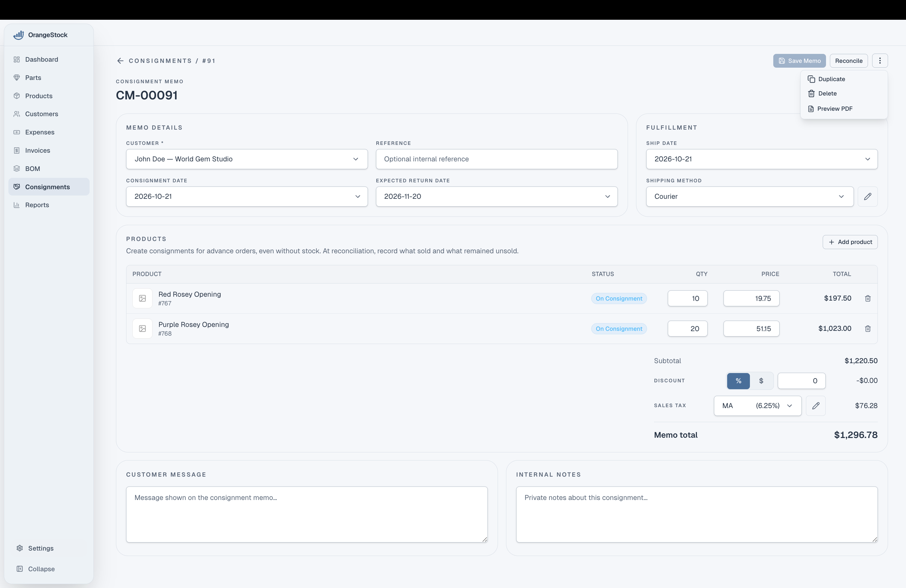Open Products in the sidebar
Image resolution: width=906 pixels, height=588 pixels.
pos(49,96)
